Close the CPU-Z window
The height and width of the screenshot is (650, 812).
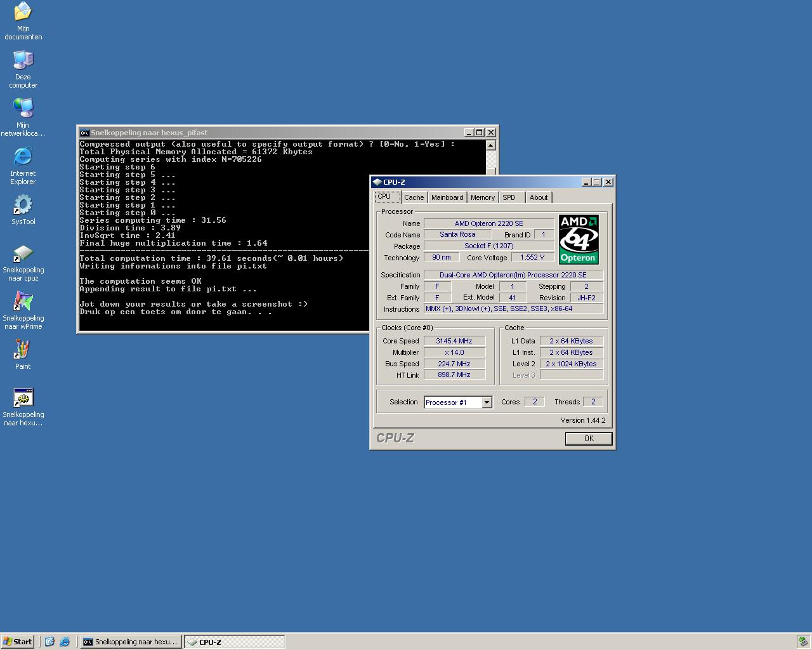tap(608, 182)
